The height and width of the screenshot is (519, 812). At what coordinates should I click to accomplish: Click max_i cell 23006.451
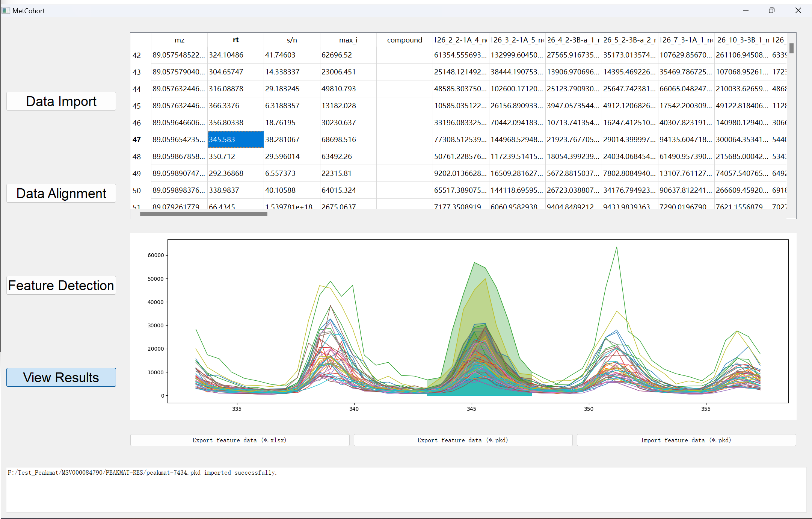348,72
